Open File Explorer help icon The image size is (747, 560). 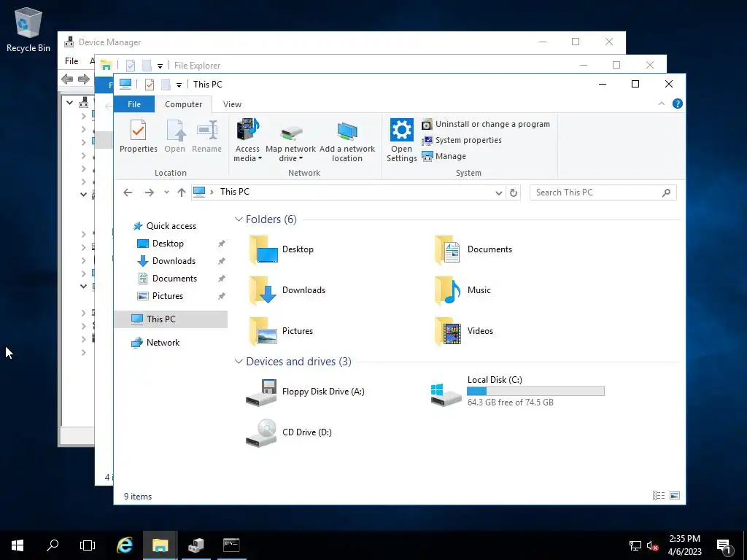(x=677, y=104)
